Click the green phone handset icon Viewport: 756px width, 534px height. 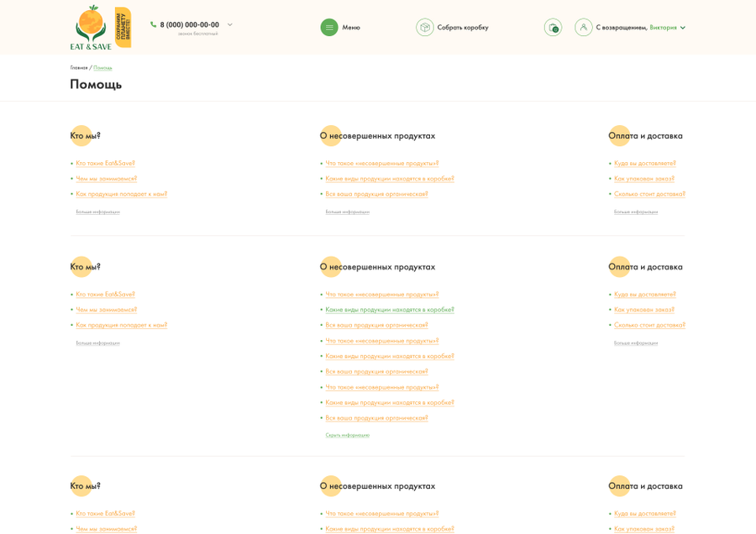tap(154, 24)
